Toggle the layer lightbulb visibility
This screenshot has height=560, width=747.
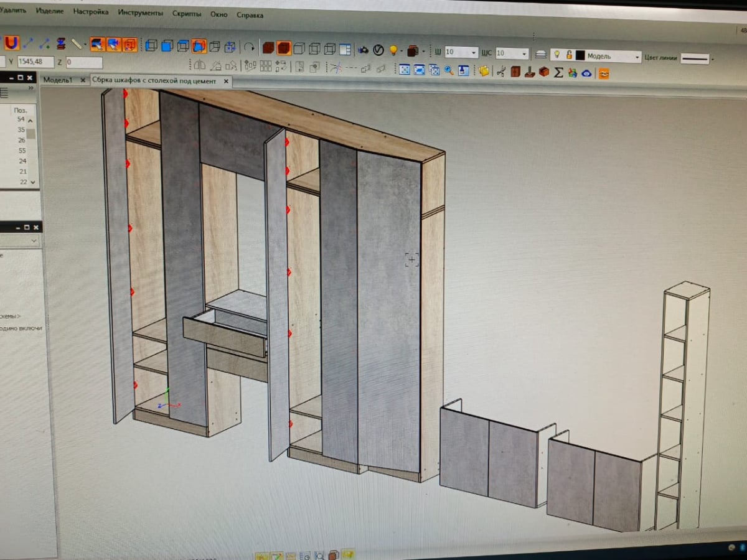557,55
